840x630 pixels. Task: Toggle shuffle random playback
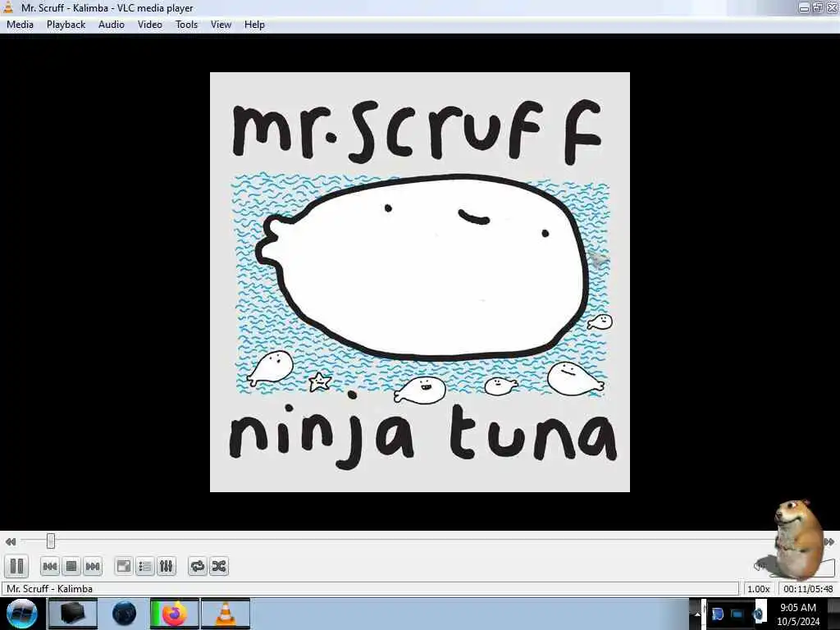pos(218,566)
